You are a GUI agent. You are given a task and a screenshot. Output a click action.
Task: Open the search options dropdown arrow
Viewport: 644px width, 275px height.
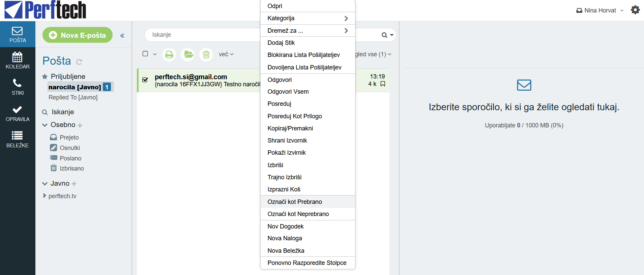[392, 35]
